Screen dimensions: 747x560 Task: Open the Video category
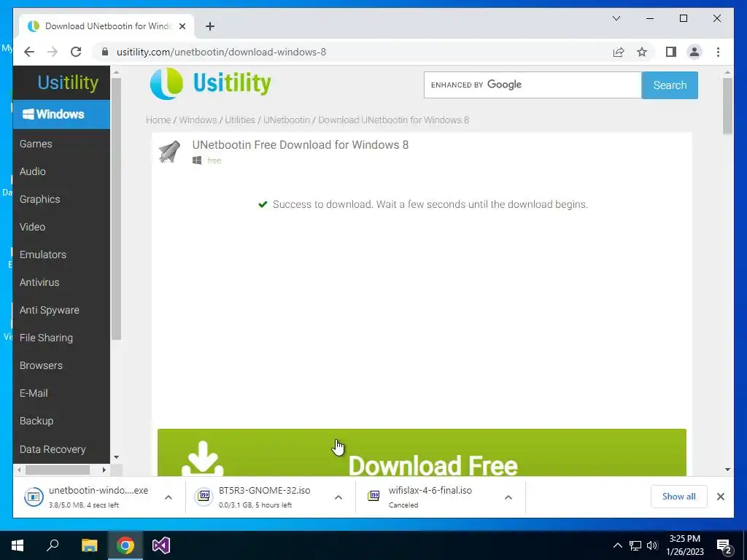tap(32, 227)
